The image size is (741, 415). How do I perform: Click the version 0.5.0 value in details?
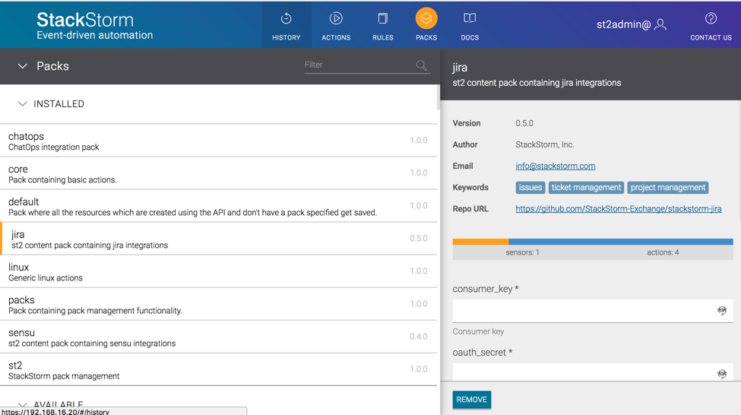point(524,123)
